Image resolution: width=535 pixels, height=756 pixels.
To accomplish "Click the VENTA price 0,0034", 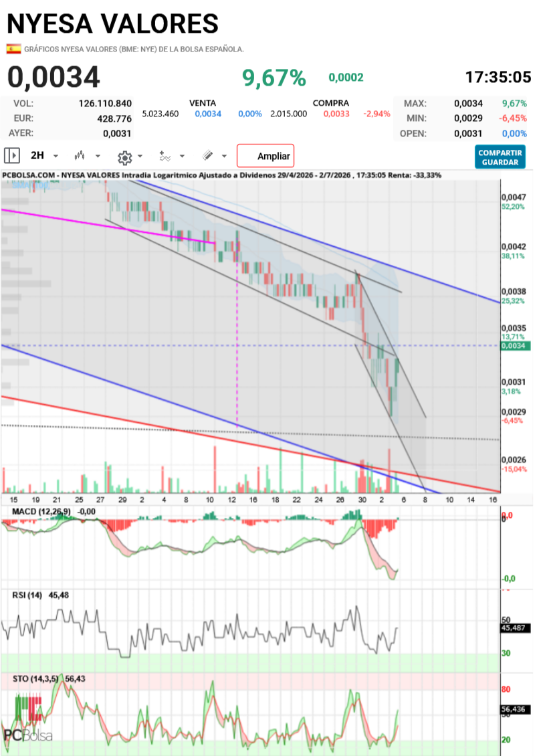I will point(208,114).
